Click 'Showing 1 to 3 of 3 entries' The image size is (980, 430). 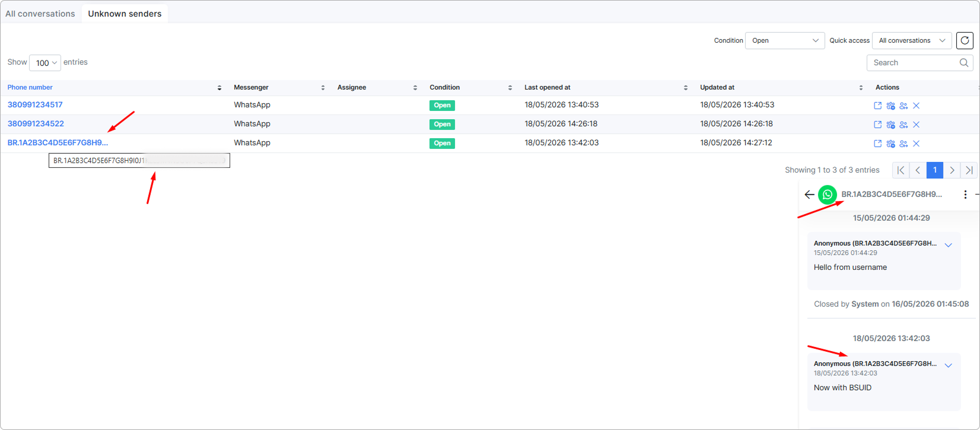(x=832, y=170)
